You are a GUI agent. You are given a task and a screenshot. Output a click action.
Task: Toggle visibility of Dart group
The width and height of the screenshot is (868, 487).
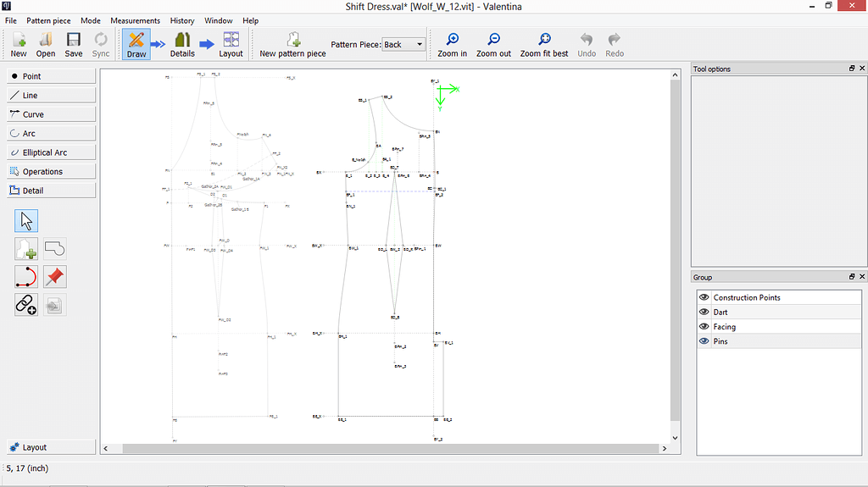[704, 312]
